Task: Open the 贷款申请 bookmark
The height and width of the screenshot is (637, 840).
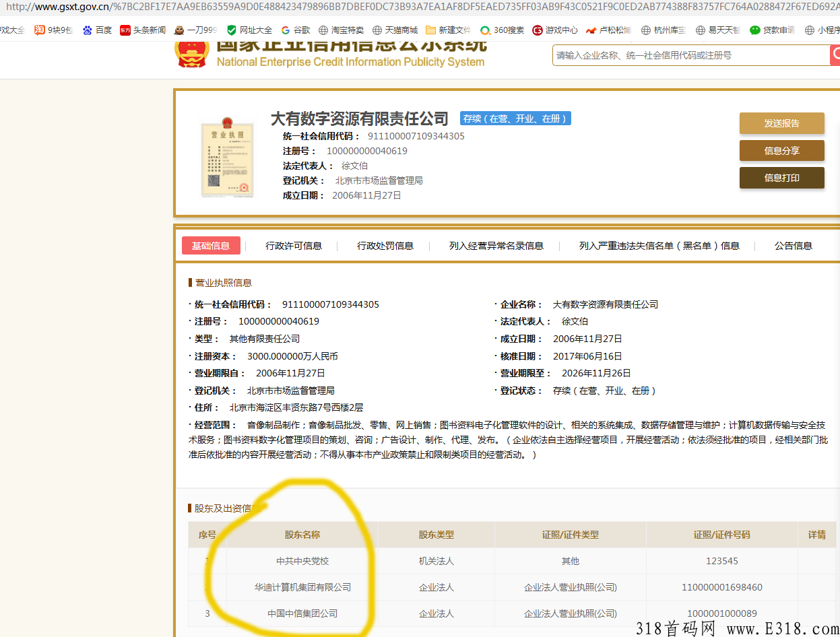Action: (x=772, y=30)
